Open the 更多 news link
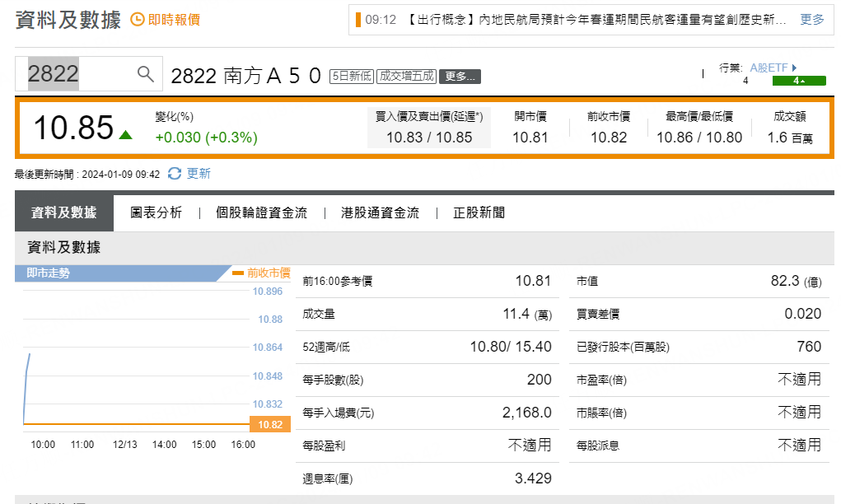 pyautogui.click(x=811, y=19)
